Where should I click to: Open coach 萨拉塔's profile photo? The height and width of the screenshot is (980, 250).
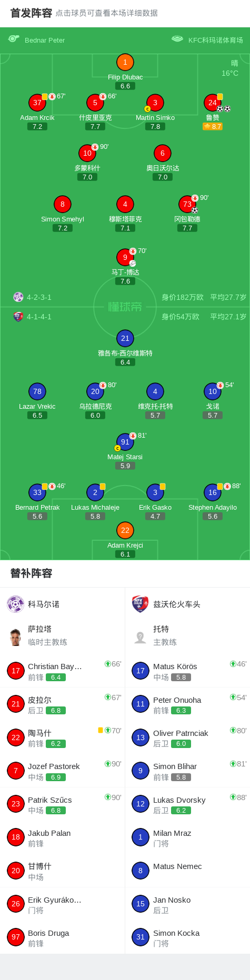click(15, 637)
